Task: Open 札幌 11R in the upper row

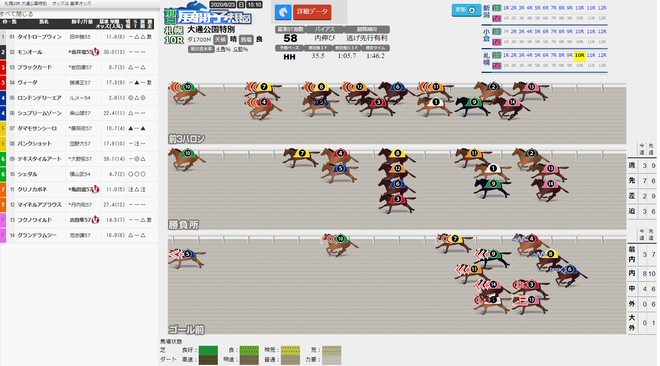Action: click(591, 55)
